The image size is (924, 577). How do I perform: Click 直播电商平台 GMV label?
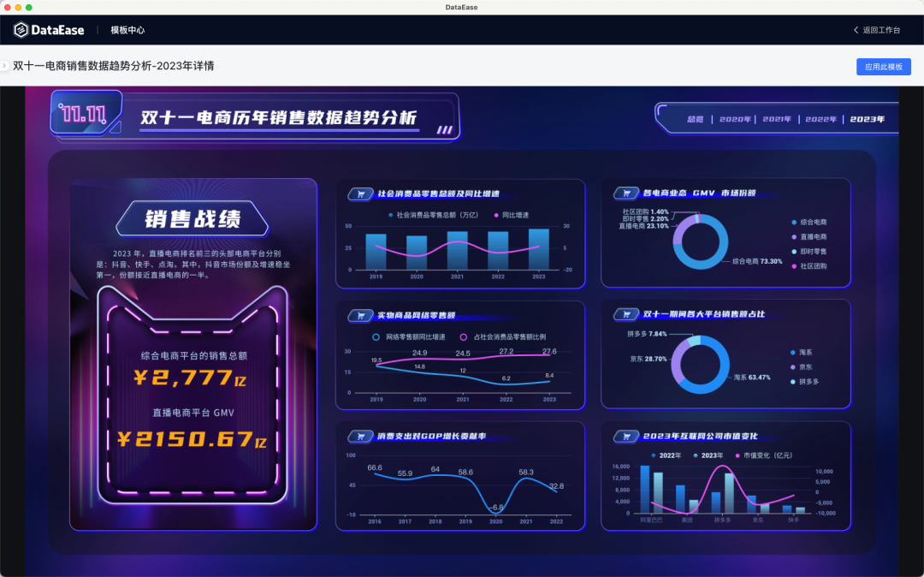pos(194,413)
